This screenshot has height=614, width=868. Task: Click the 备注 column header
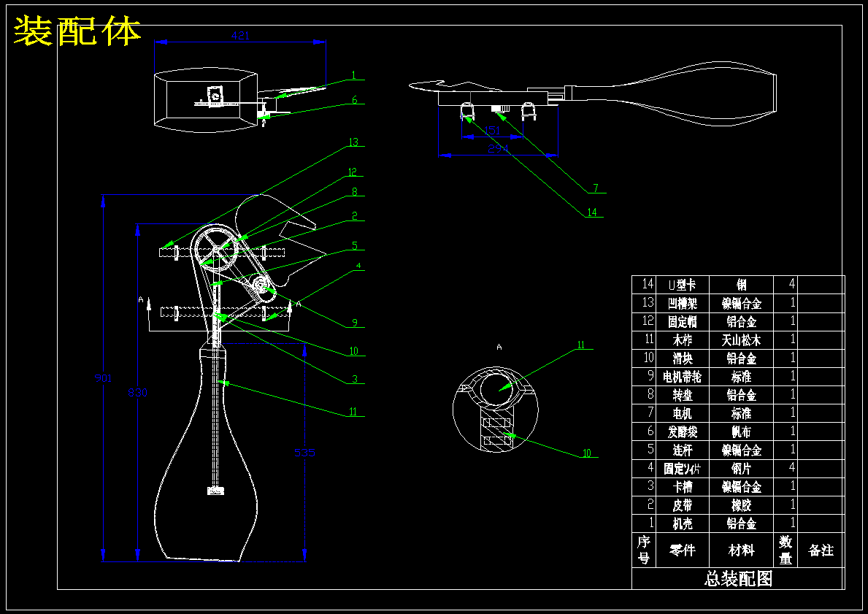pos(821,550)
